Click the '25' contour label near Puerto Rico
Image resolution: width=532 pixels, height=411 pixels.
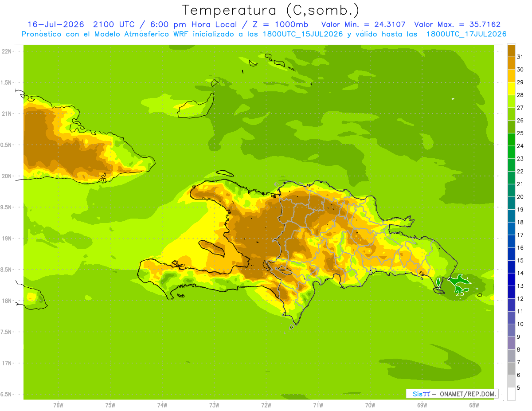[x=460, y=294]
